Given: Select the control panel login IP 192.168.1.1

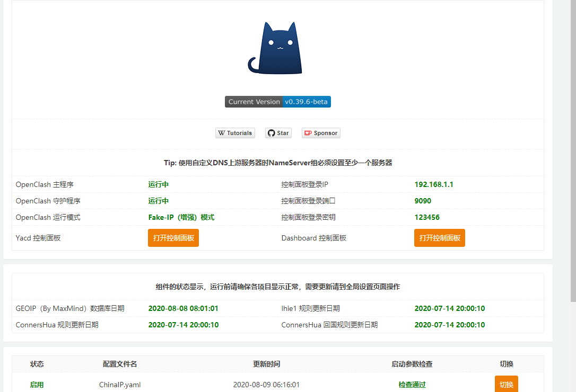Looking at the screenshot, I should pyautogui.click(x=434, y=184).
